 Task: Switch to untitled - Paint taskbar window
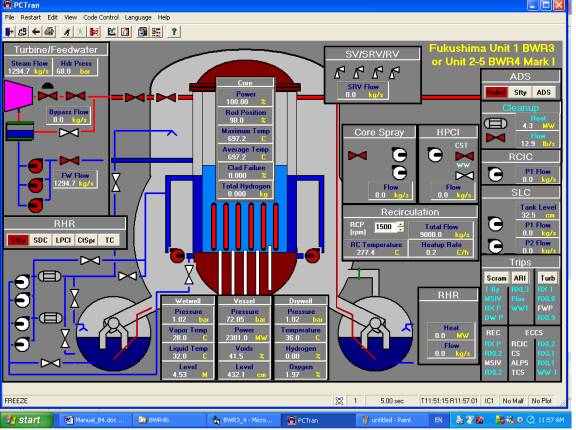[391, 420]
